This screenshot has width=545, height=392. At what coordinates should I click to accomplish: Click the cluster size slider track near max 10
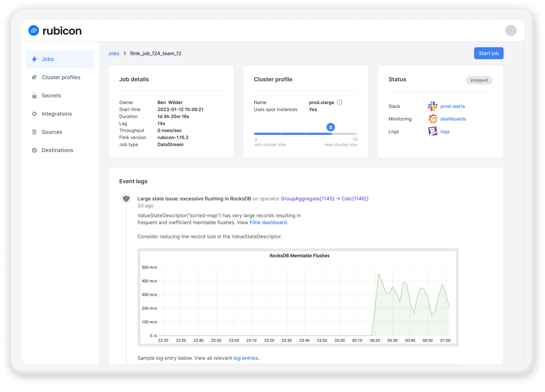point(355,134)
